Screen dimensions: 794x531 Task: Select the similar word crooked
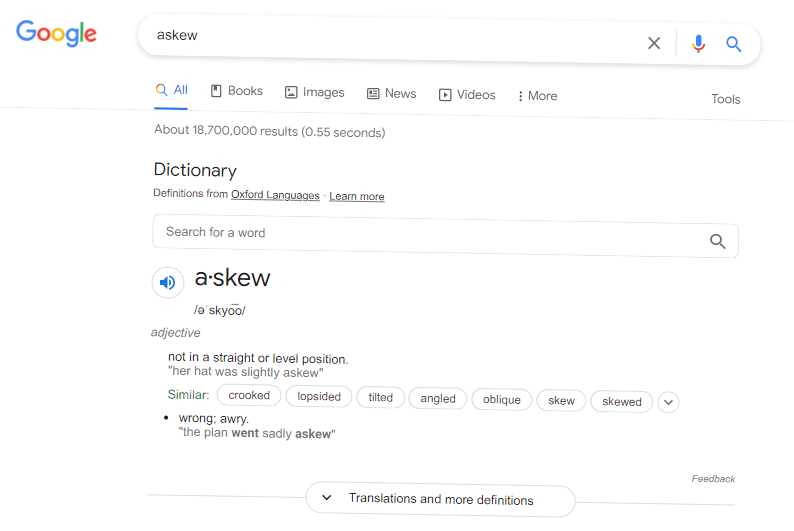pos(249,396)
